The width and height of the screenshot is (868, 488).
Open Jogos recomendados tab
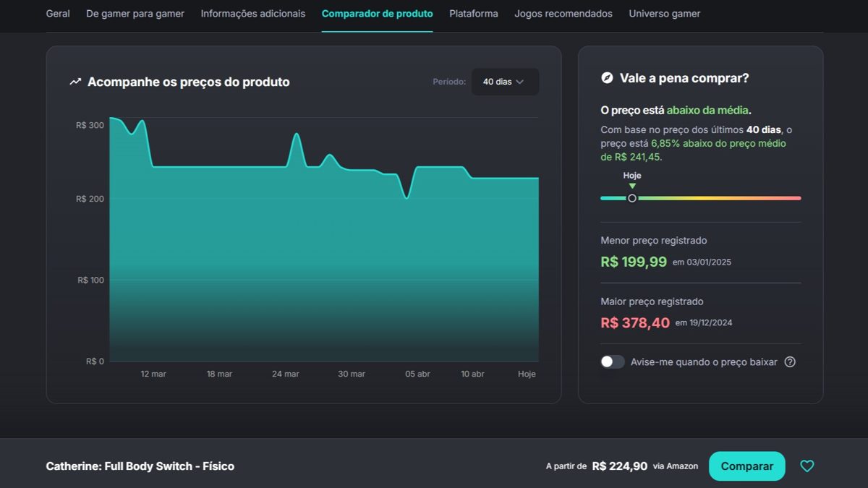(x=563, y=14)
